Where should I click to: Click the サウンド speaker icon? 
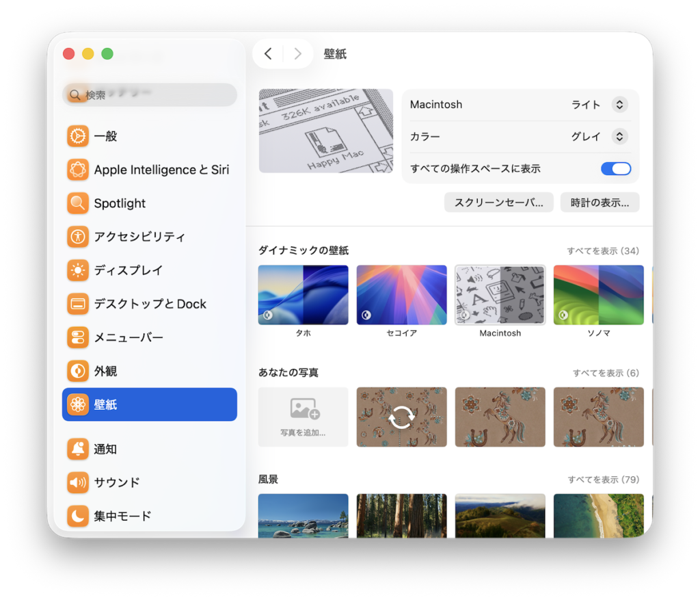78,482
